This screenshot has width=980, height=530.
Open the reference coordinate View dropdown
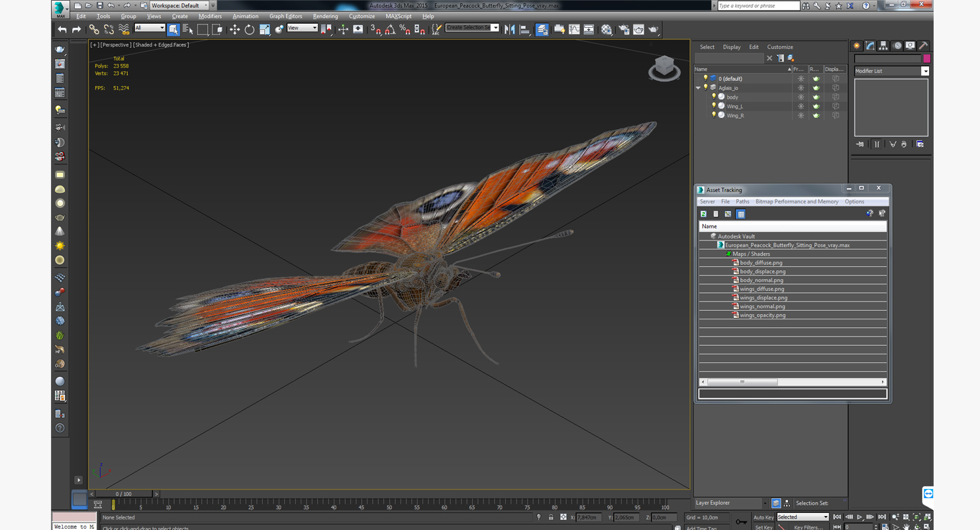click(x=302, y=28)
